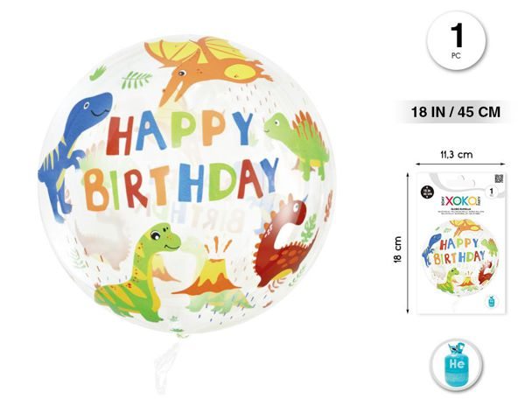
Task: Click the black round badge on the package
Action: point(427,192)
